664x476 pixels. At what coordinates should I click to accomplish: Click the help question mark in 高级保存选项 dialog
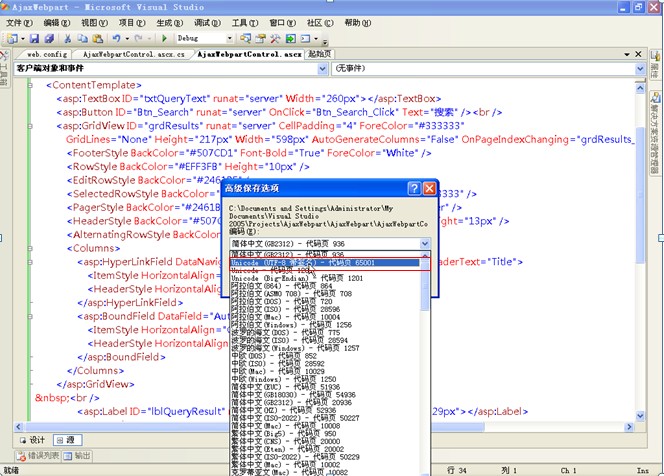[414, 188]
